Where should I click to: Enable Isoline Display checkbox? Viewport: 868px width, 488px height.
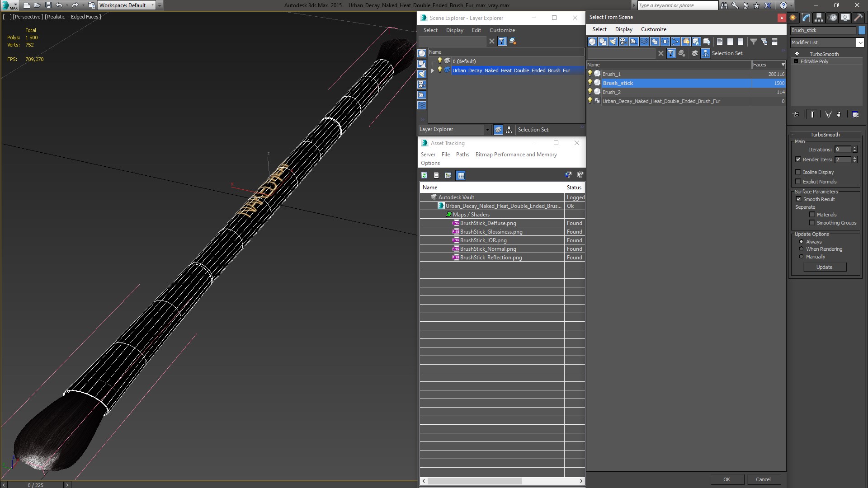tap(798, 172)
